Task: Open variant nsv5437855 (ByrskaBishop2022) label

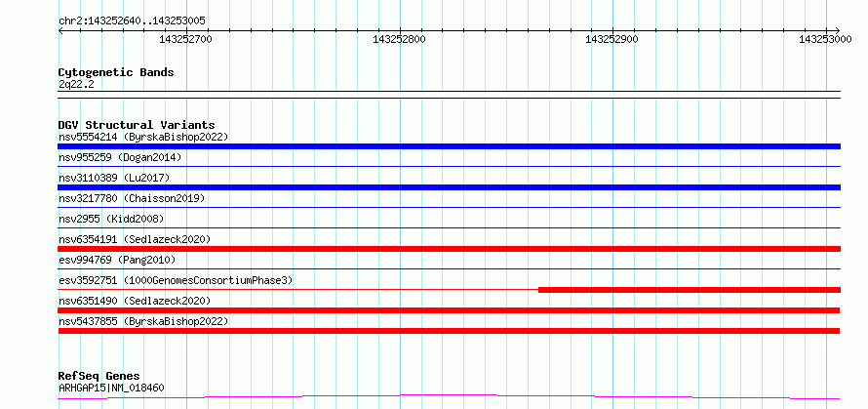Action: pyautogui.click(x=143, y=321)
